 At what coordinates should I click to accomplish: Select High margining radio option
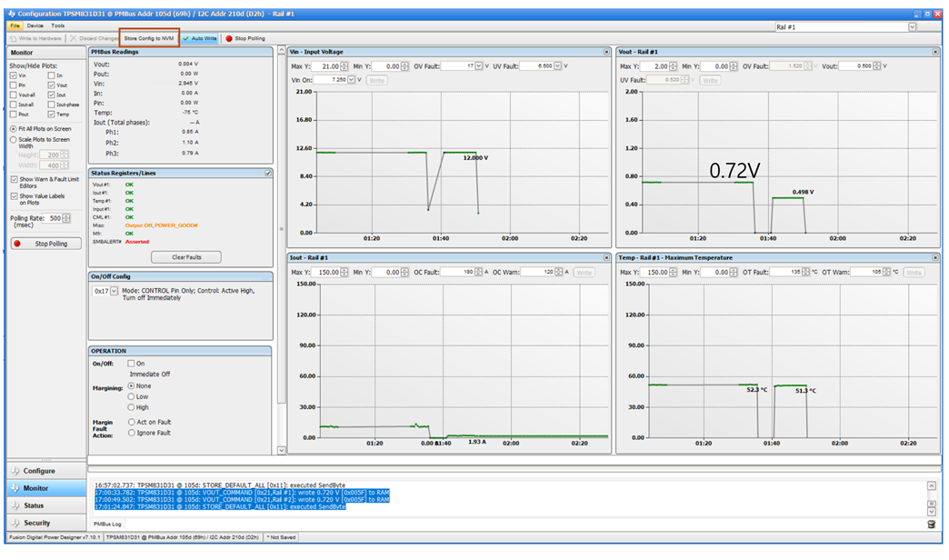[131, 407]
